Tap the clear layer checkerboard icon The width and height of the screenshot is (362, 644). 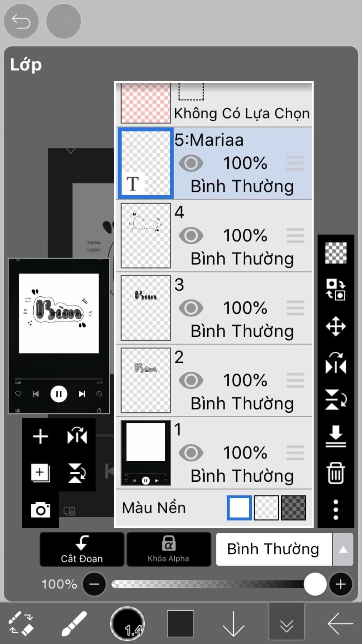335,253
